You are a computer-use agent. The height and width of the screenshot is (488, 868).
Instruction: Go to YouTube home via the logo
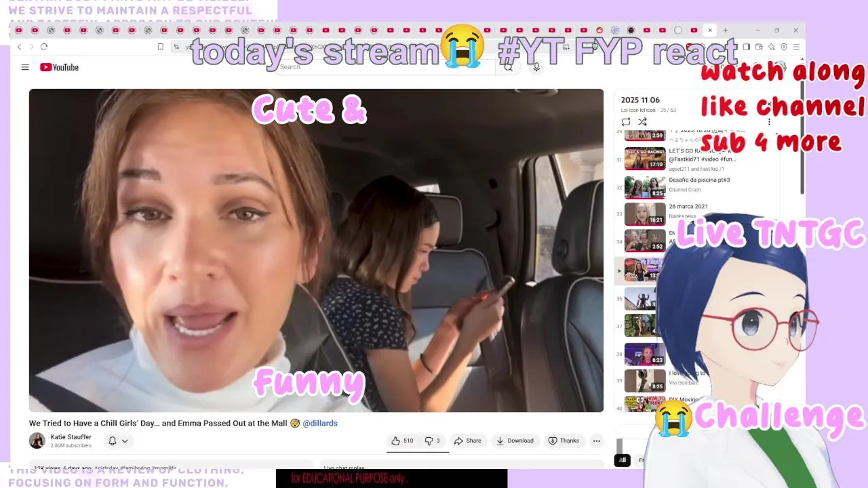click(59, 67)
